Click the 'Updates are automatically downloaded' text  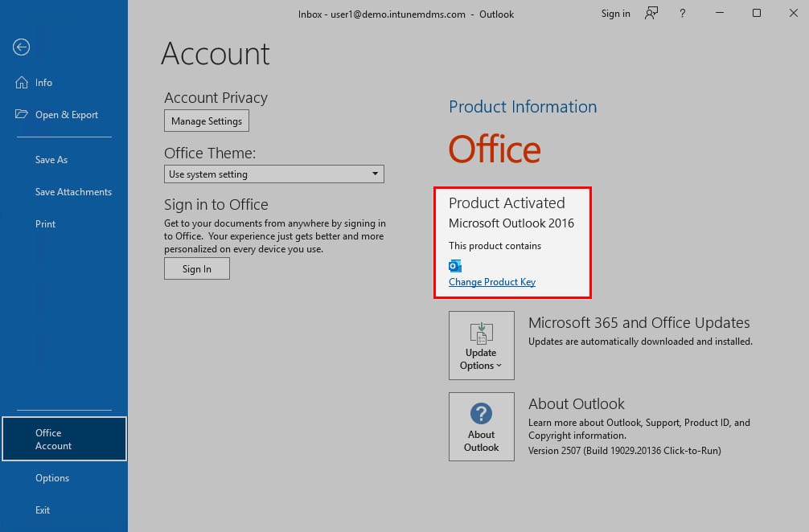click(x=640, y=342)
